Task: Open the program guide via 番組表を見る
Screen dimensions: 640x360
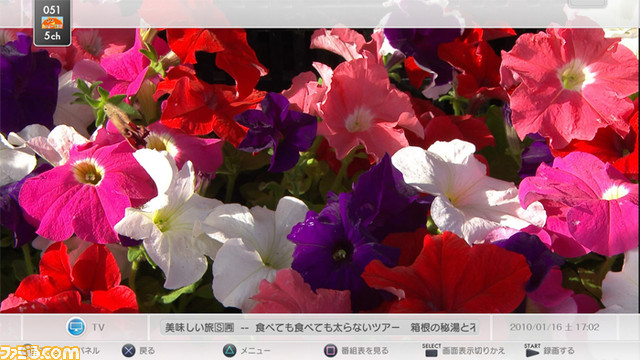Action: point(365,351)
